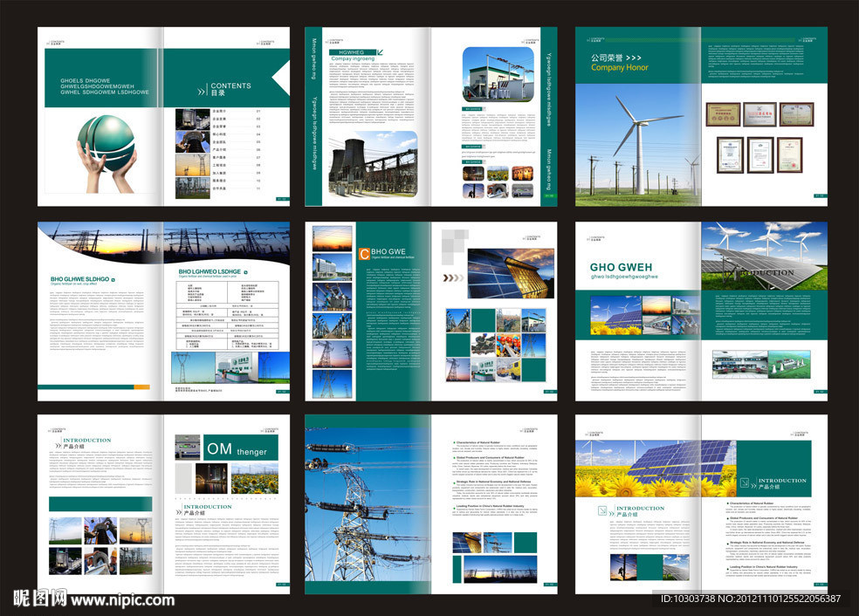This screenshot has height=616, width=859.
Task: Open the large transmission tower photo
Action: coord(368,503)
